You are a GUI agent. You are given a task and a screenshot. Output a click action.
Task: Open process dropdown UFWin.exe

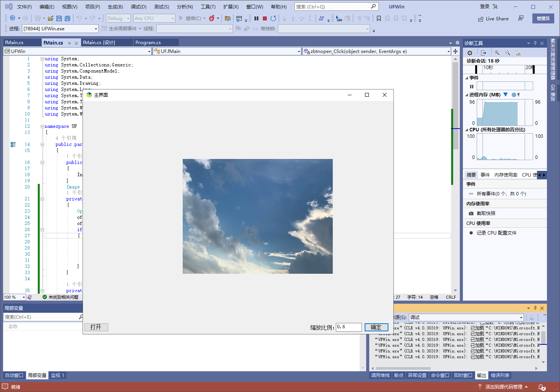(x=60, y=29)
